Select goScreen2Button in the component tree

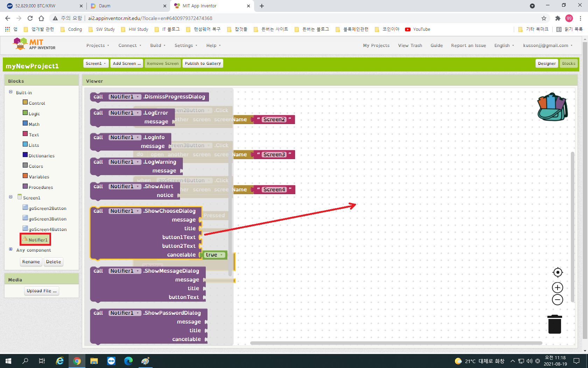point(48,208)
